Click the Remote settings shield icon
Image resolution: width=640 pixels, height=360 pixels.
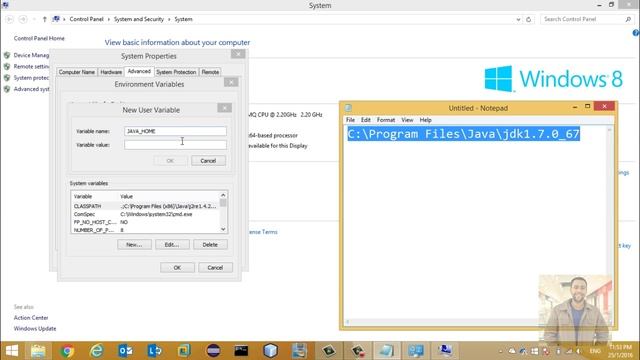[x=7, y=67]
